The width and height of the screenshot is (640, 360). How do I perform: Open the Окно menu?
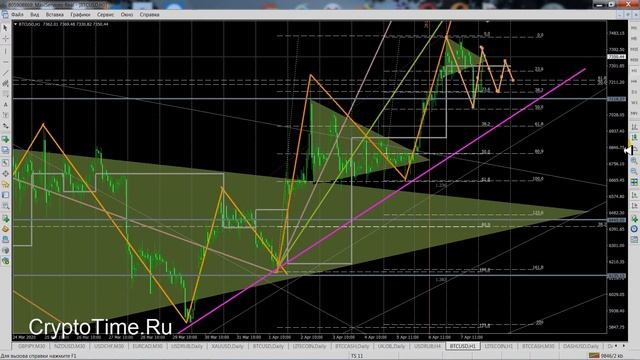coord(127,15)
